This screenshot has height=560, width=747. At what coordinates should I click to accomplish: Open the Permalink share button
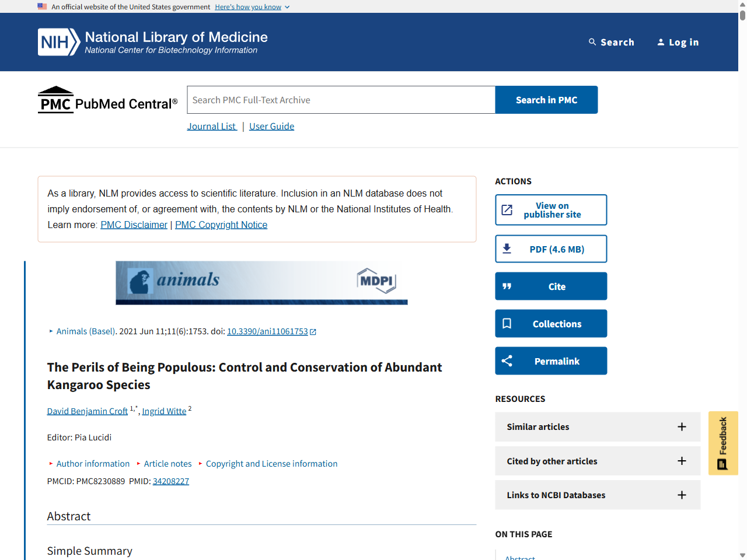(x=551, y=361)
